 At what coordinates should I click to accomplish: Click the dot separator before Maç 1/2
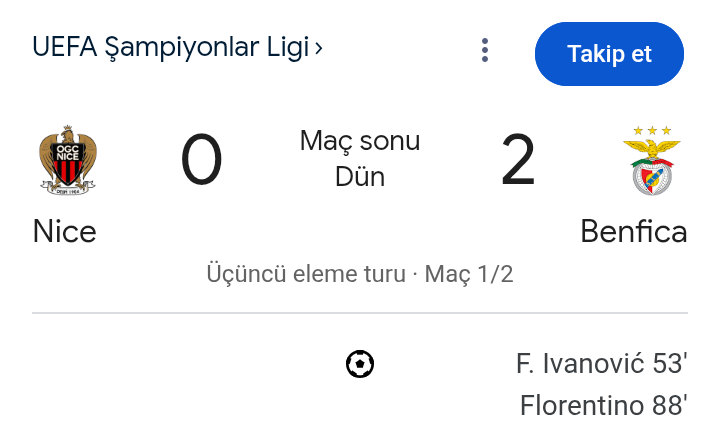click(x=415, y=273)
